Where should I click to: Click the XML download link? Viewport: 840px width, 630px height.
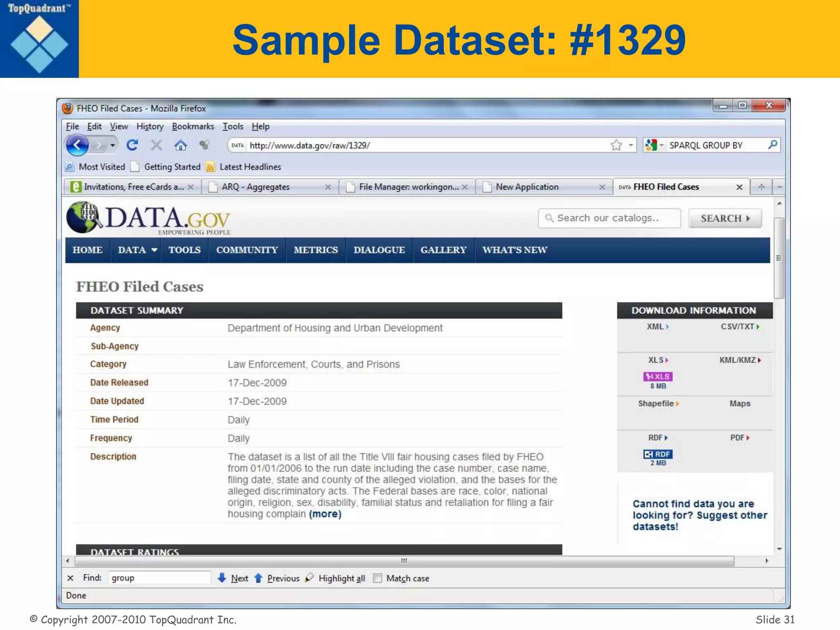click(657, 327)
